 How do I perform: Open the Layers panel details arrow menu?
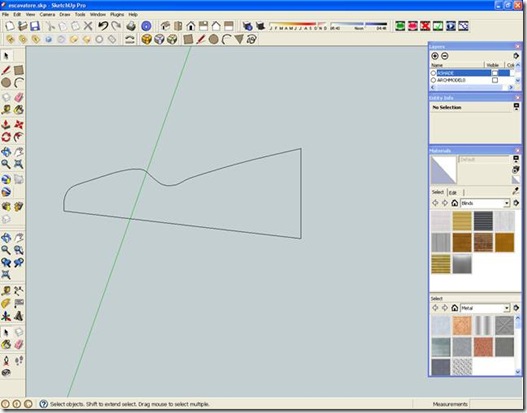pyautogui.click(x=516, y=56)
